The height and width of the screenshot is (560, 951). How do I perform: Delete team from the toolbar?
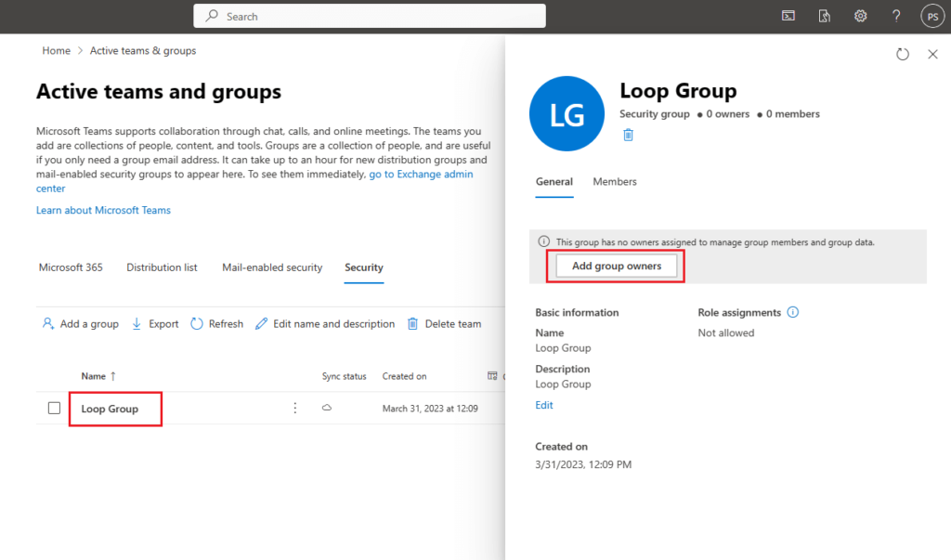pos(444,323)
